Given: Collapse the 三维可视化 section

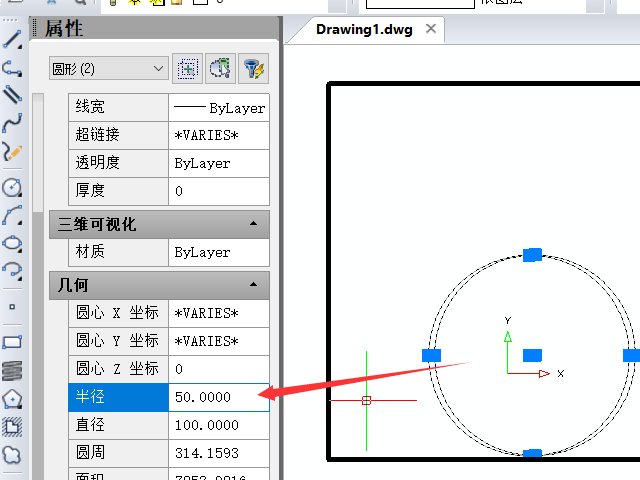Looking at the screenshot, I should pyautogui.click(x=253, y=224).
